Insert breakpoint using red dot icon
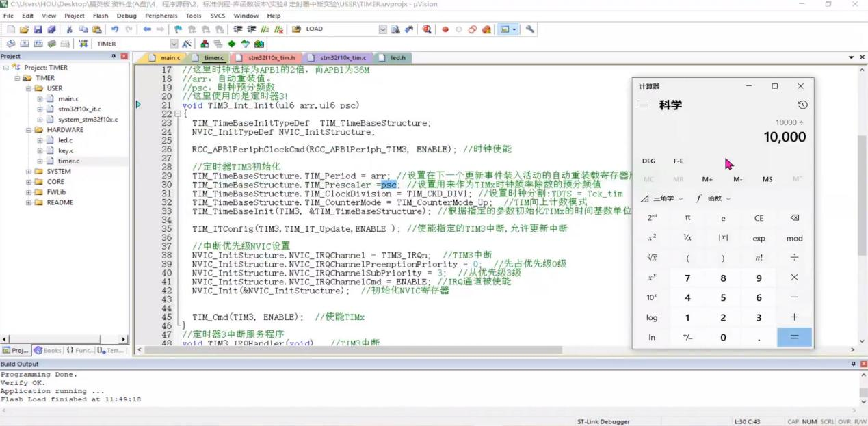The image size is (868, 426). [445, 29]
